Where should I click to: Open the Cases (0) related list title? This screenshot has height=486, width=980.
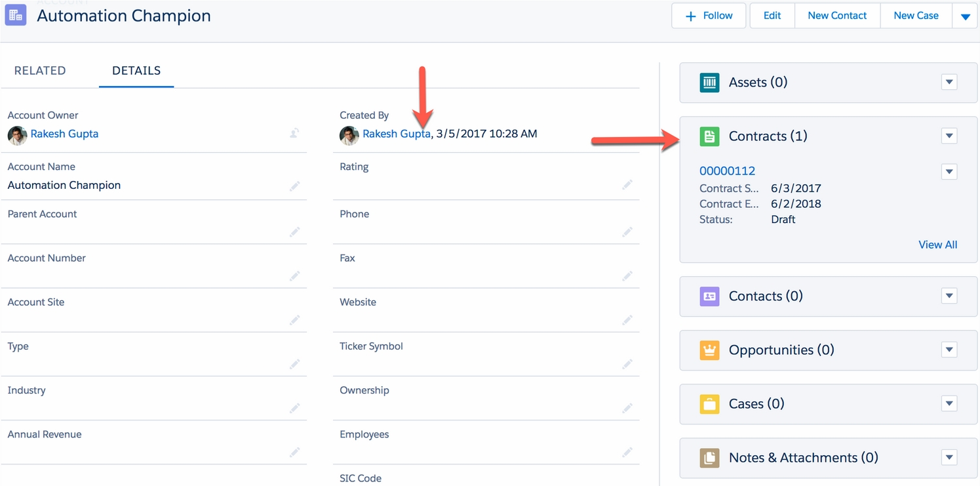click(x=756, y=404)
